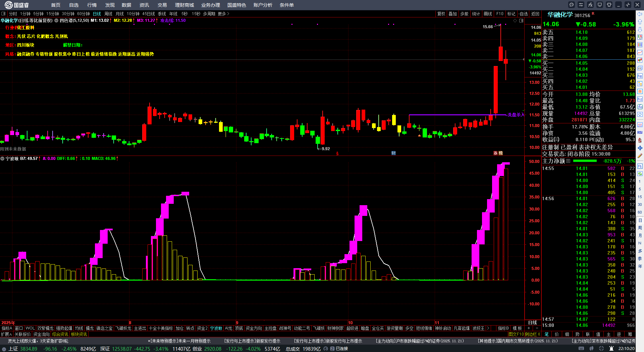This screenshot has width=644, height=352.
Task: Toggle 画线 drawing tools
Action: [x=488, y=14]
